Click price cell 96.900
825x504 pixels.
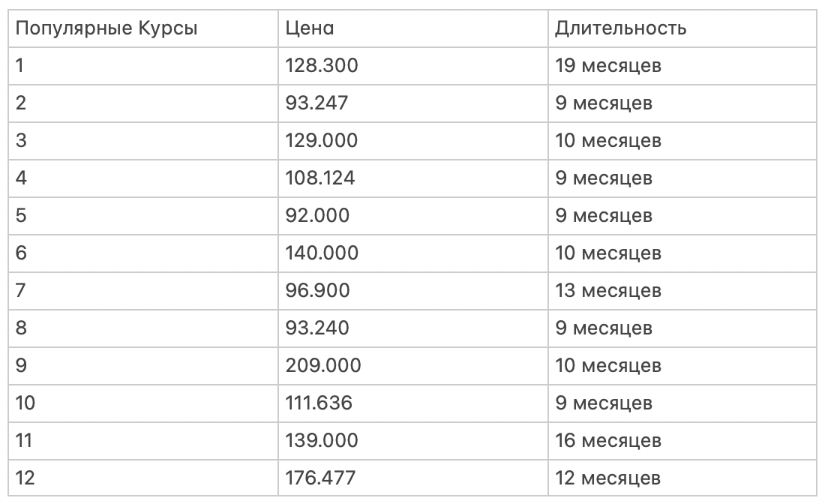317,291
